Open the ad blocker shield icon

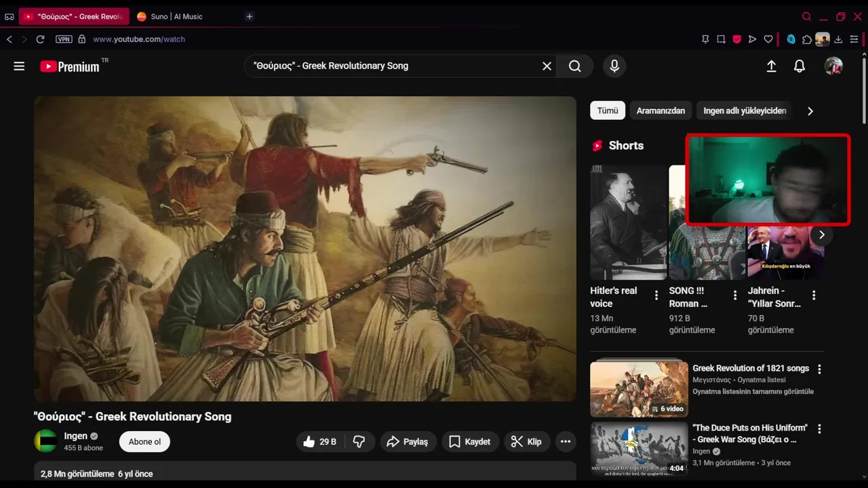736,39
